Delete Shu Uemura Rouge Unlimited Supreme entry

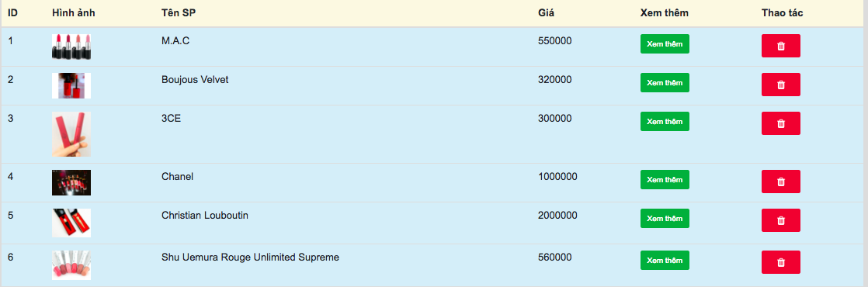coord(780,262)
